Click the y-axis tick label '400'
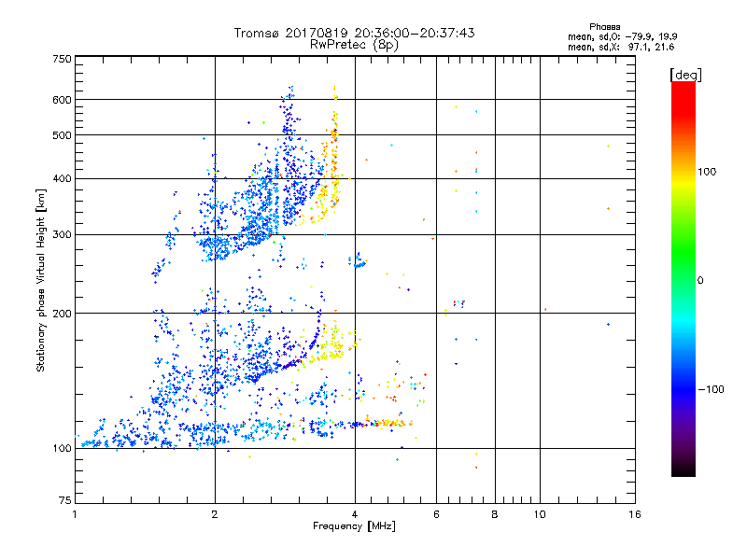 62,178
